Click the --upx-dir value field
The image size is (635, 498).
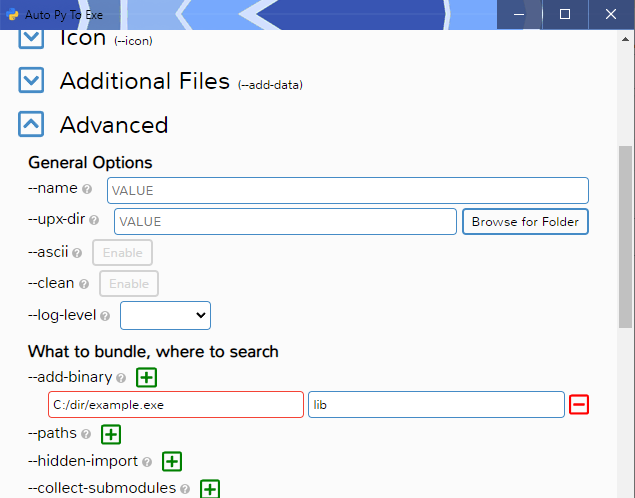coord(285,221)
